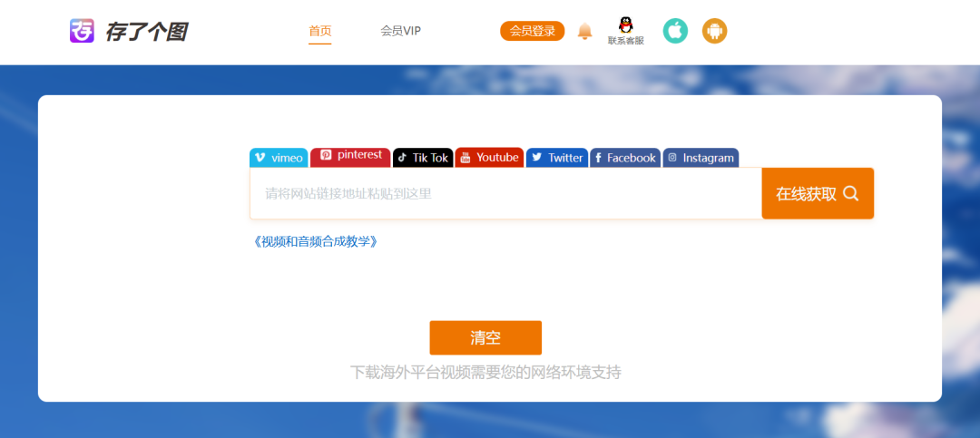The width and height of the screenshot is (980, 438).
Task: Click the 在线获取 search button
Action: pyautogui.click(x=818, y=193)
